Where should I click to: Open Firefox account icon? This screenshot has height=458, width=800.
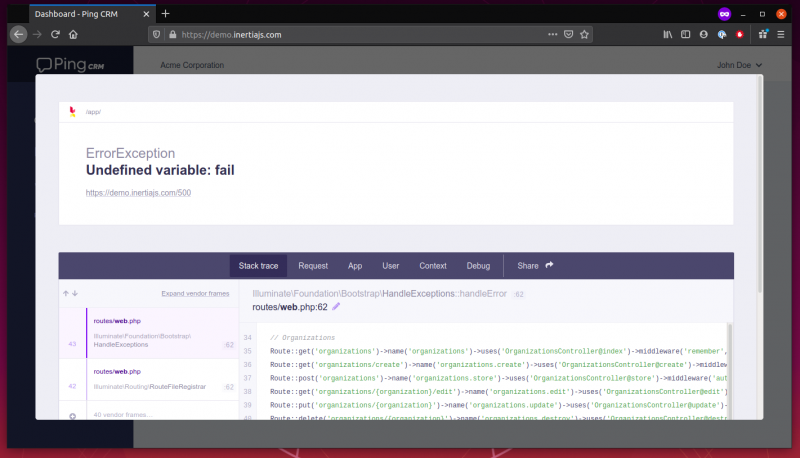(704, 35)
